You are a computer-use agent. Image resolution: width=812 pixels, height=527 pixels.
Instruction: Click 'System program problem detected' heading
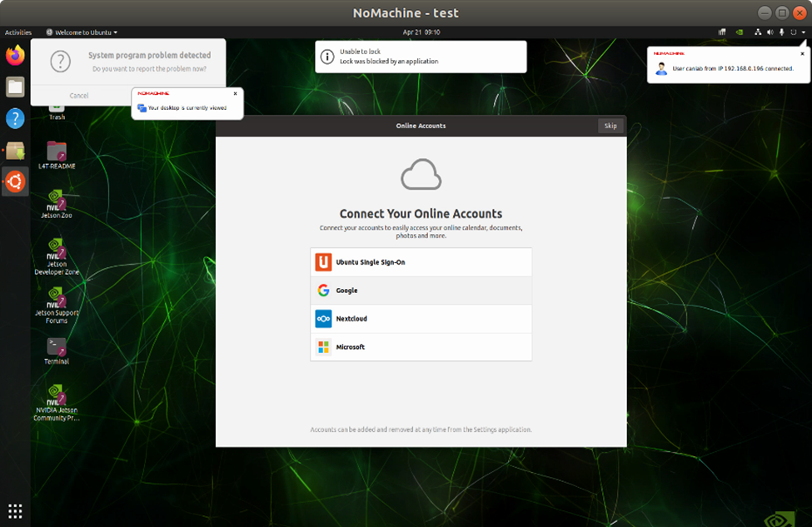(149, 55)
